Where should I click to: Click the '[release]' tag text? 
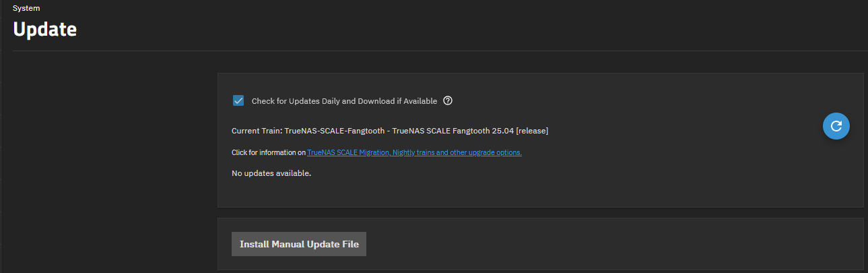[532, 131]
